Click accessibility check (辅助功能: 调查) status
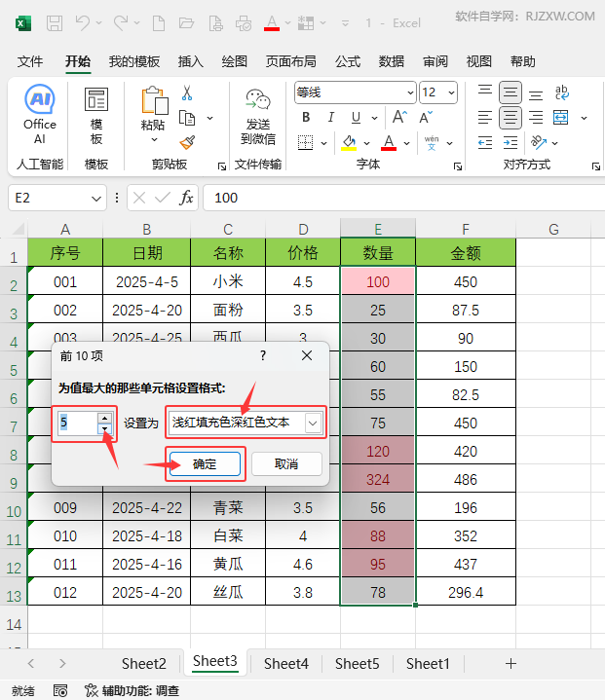This screenshot has width=605, height=700. pyautogui.click(x=132, y=690)
